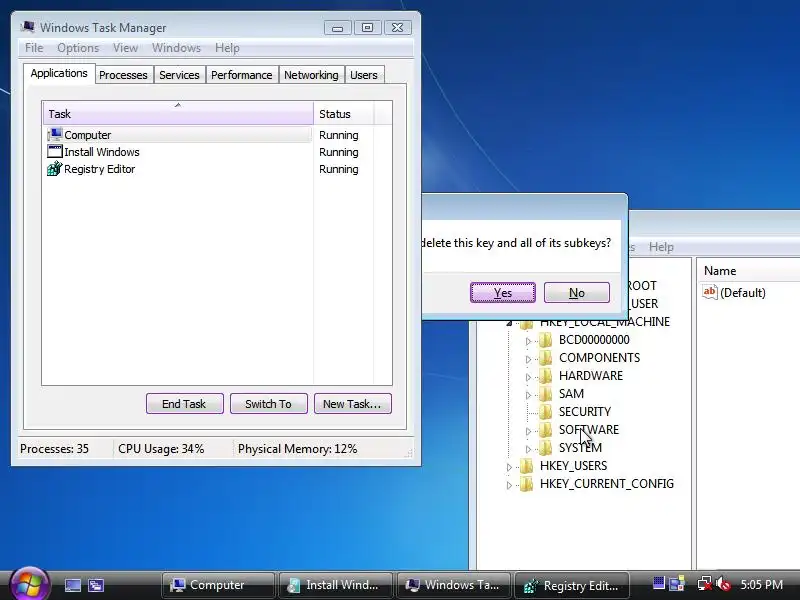Expand the COMPONENTS key
This screenshot has width=800, height=600.
pos(528,359)
